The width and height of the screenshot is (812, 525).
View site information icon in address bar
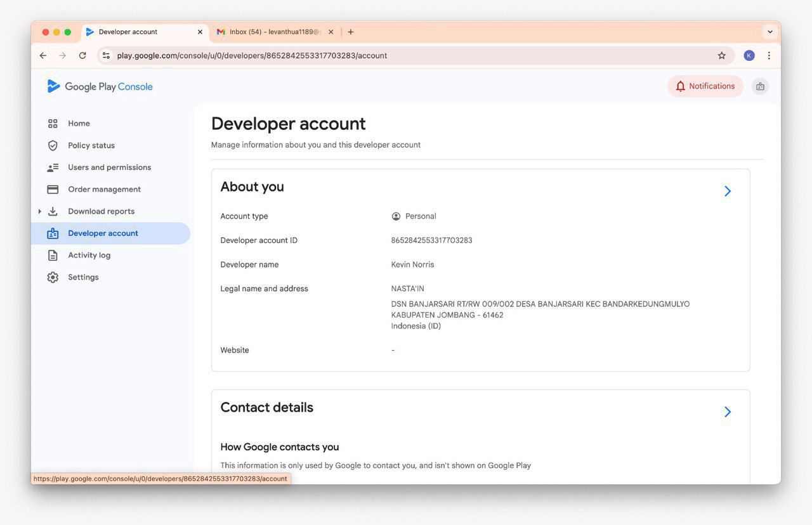pyautogui.click(x=107, y=56)
